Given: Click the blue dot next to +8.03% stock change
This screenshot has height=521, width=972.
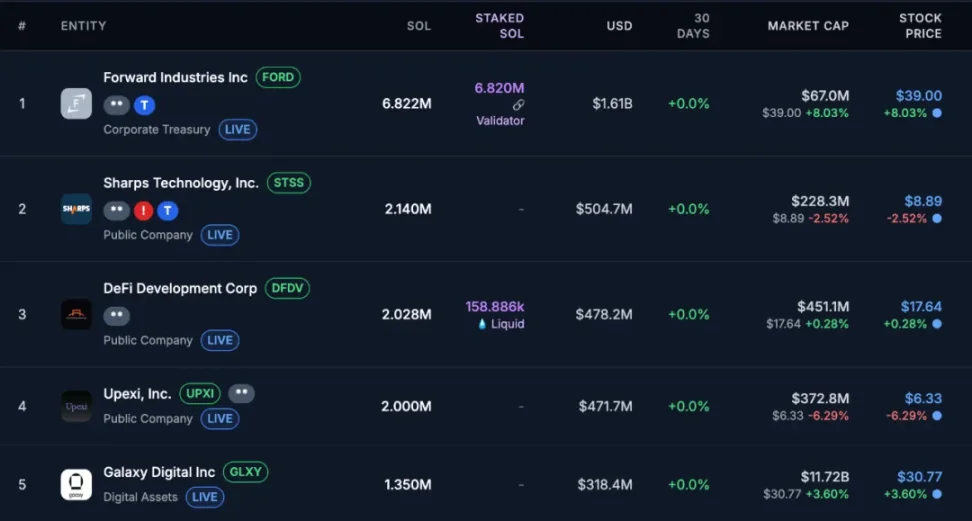Looking at the screenshot, I should click(936, 113).
